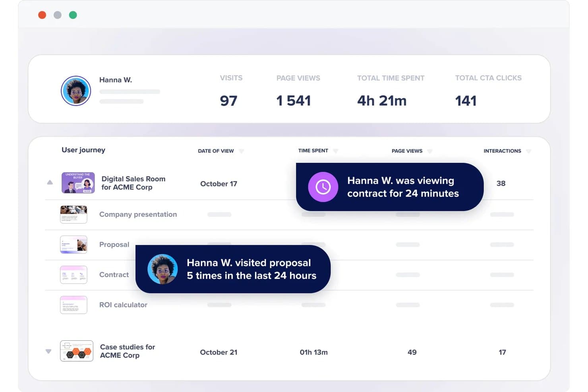588x392 pixels.
Task: Click the 49 page views value
Action: (x=412, y=352)
